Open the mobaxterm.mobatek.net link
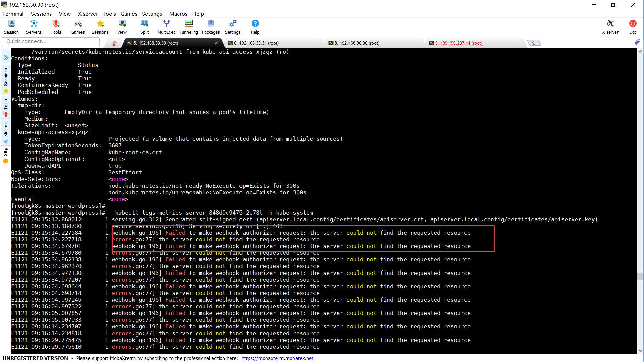 pos(277,358)
